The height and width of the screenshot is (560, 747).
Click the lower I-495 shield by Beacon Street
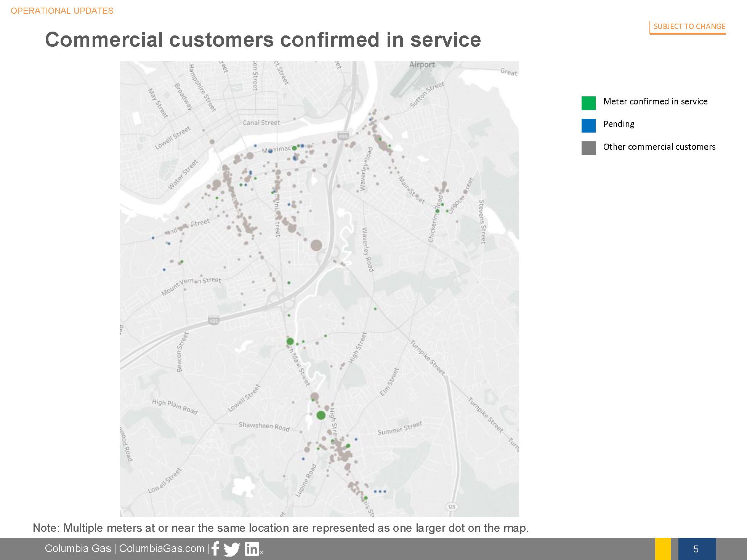[213, 321]
